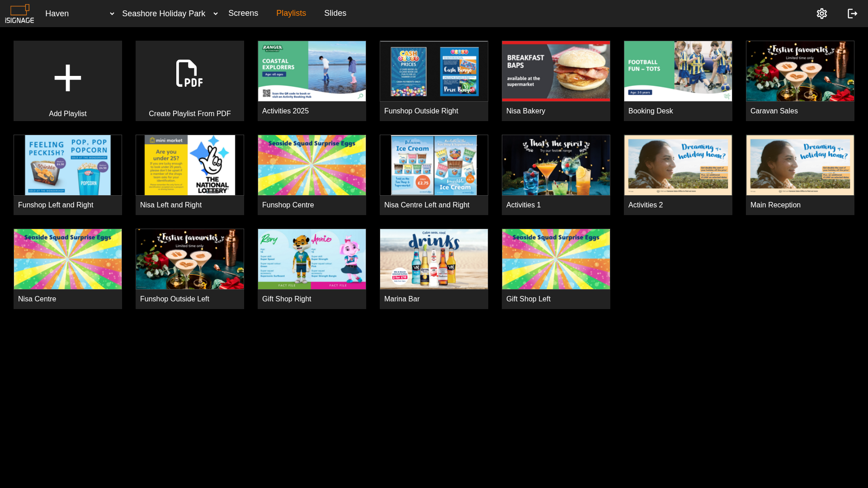Click the logout icon
This screenshot has height=488, width=868.
(852, 13)
